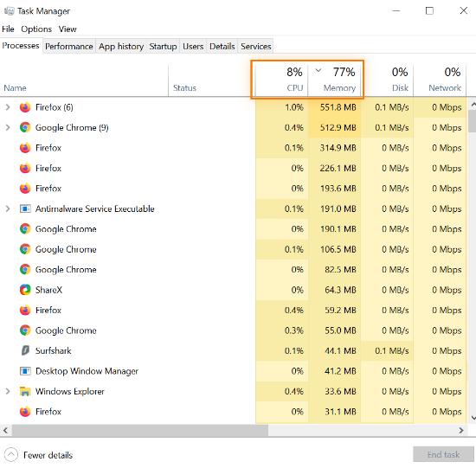The image size is (476, 468).
Task: Expand the Google Chrome (9) group
Action: coord(8,127)
